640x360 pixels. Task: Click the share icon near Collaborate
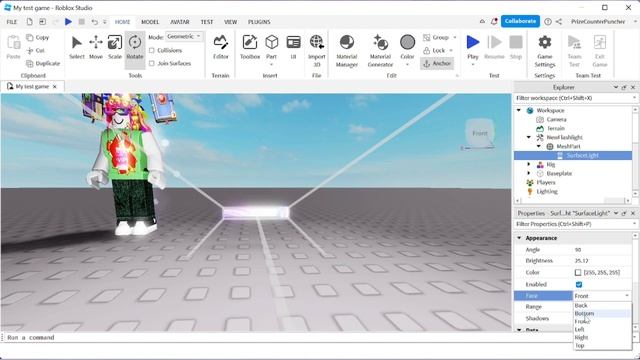click(x=559, y=22)
